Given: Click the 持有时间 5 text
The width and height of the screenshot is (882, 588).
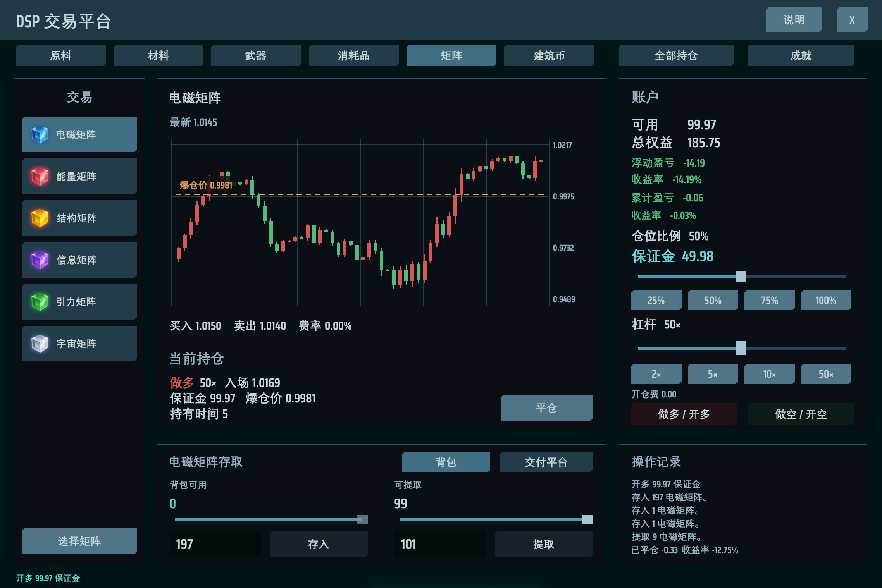Looking at the screenshot, I should coord(199,414).
